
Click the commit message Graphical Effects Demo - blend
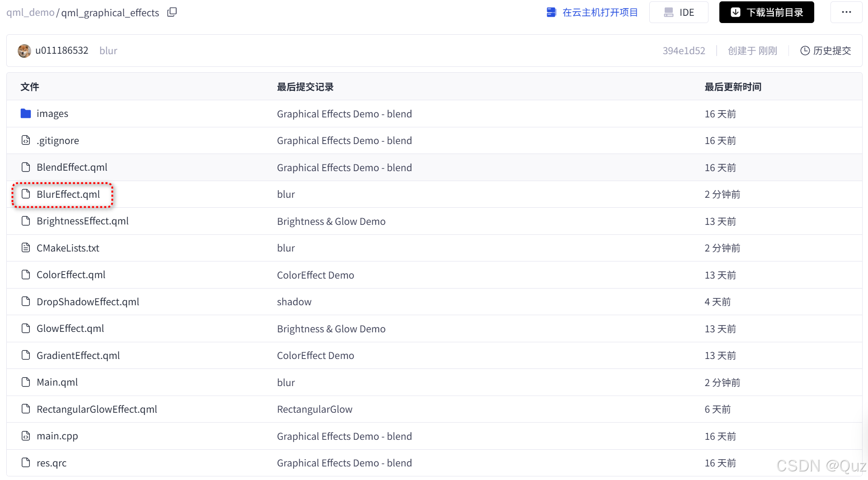[x=344, y=114]
